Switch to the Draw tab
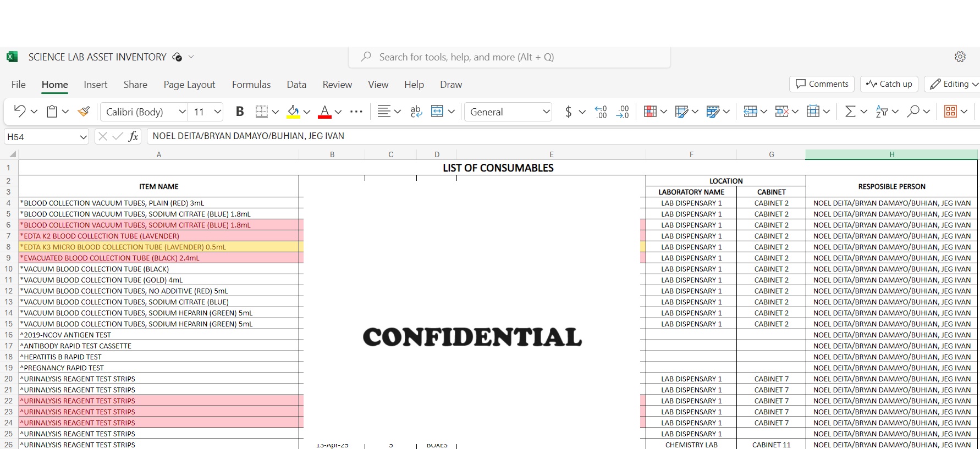Screen dimensions: 980x449 click(451, 84)
